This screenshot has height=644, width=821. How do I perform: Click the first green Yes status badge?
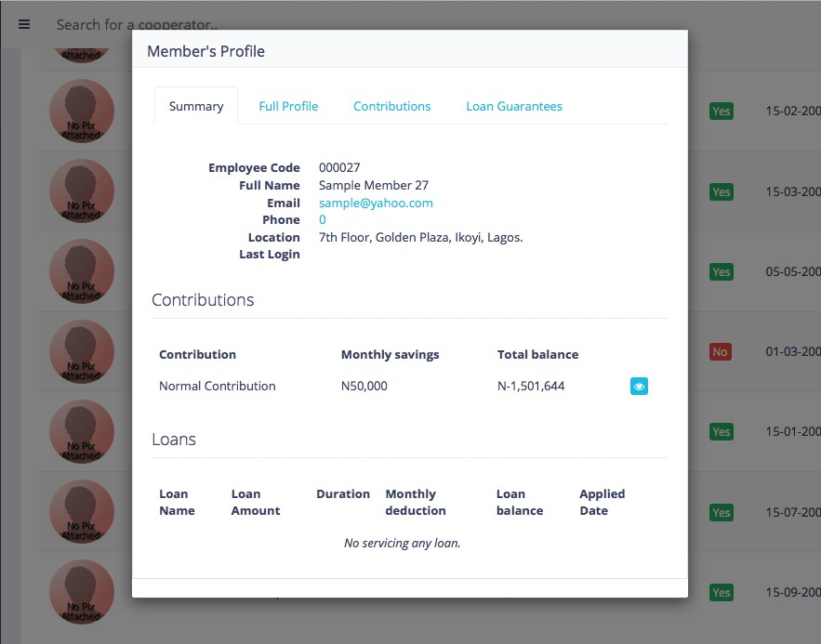[721, 112]
